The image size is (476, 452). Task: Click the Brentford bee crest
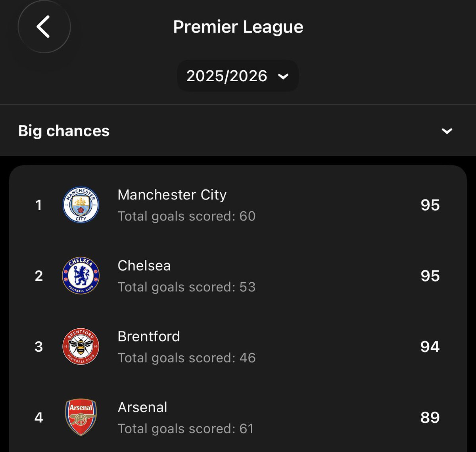(81, 347)
